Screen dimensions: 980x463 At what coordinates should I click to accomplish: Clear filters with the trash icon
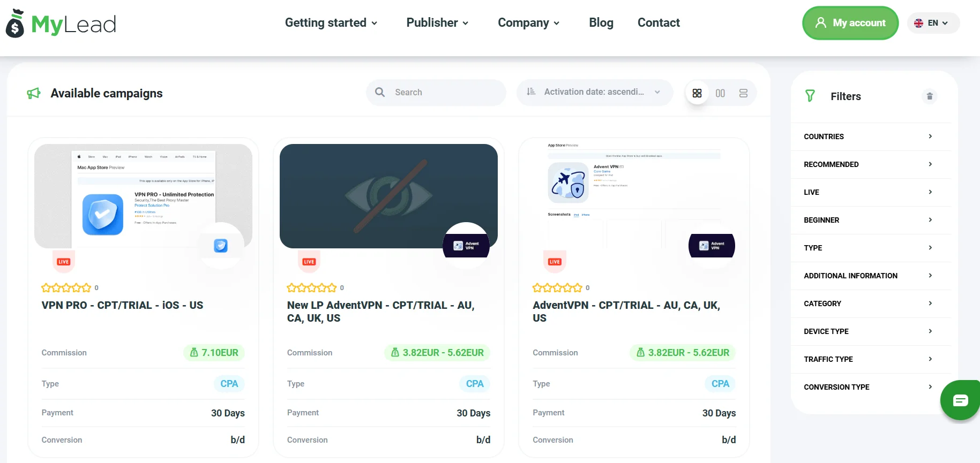[x=930, y=96]
